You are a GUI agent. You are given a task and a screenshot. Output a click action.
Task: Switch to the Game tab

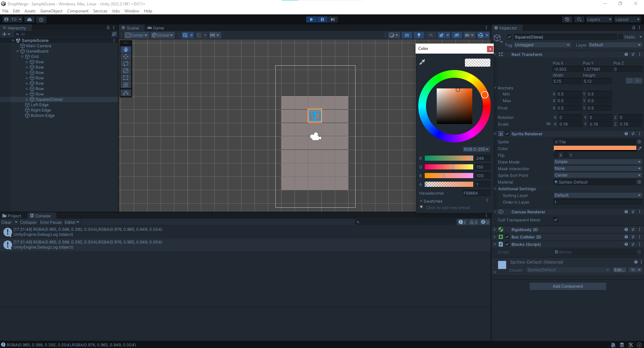(x=156, y=28)
